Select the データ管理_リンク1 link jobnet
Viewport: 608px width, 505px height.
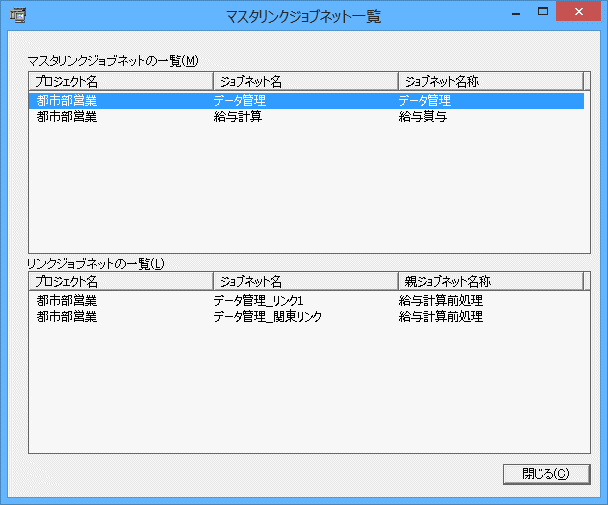(x=258, y=301)
